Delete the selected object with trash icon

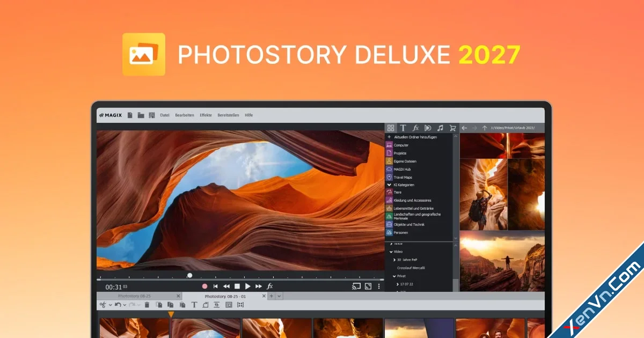pos(147,305)
